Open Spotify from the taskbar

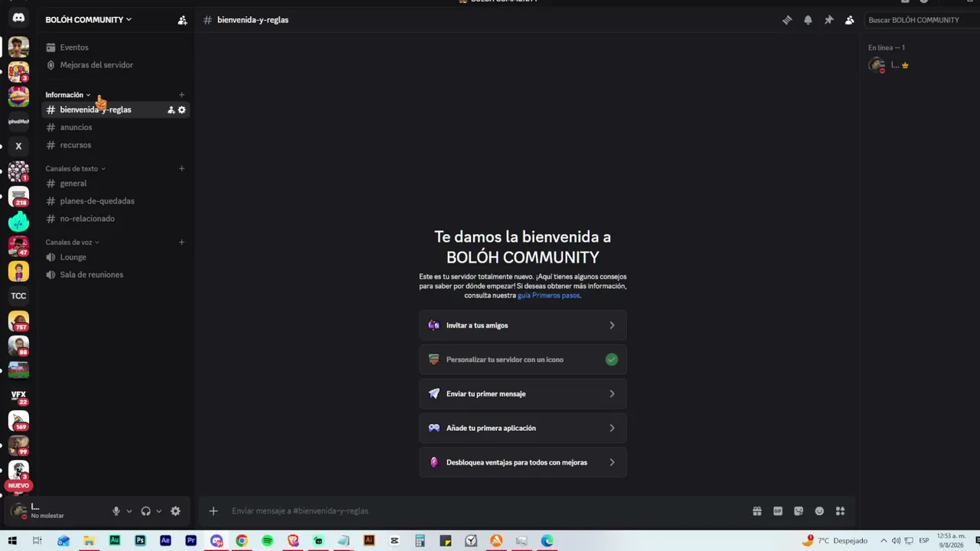pyautogui.click(x=267, y=541)
